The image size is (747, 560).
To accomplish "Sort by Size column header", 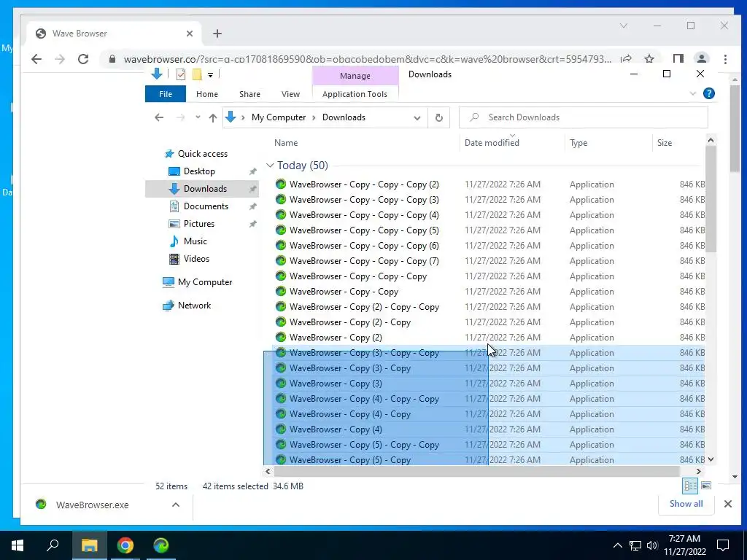I will point(664,142).
